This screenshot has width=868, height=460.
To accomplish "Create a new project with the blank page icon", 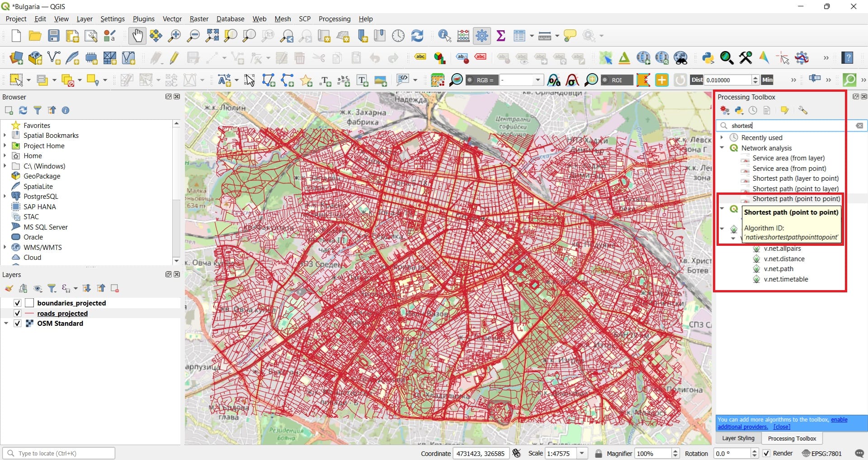I will (16, 36).
